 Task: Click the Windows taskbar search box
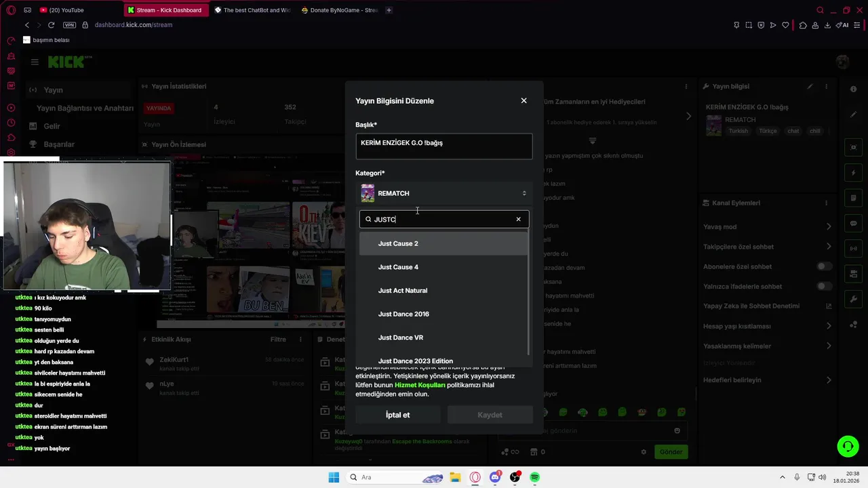click(x=397, y=477)
